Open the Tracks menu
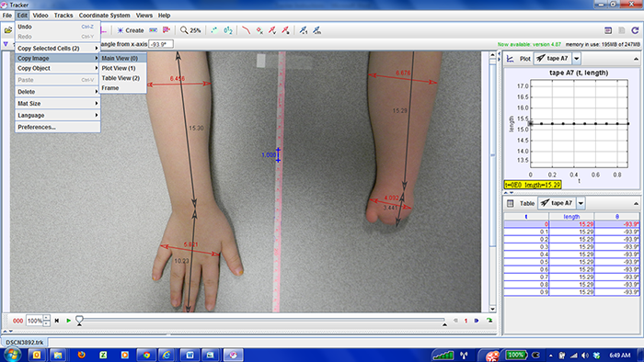 coord(63,16)
